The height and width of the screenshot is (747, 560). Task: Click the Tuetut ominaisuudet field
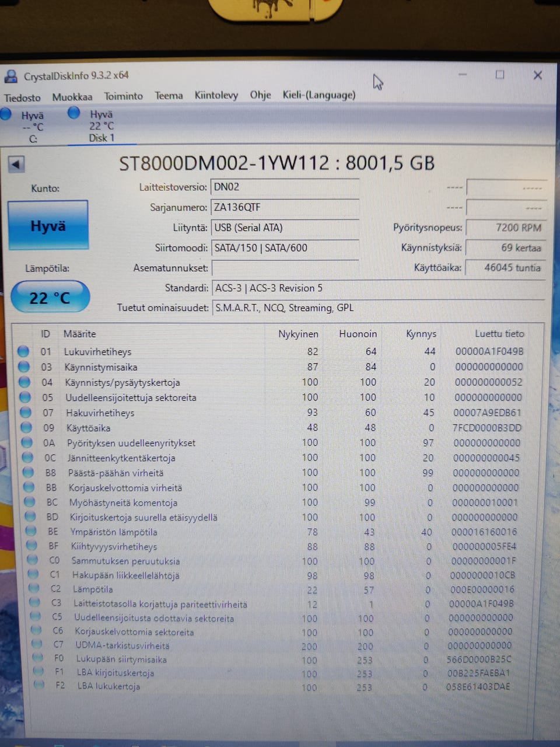(x=378, y=308)
